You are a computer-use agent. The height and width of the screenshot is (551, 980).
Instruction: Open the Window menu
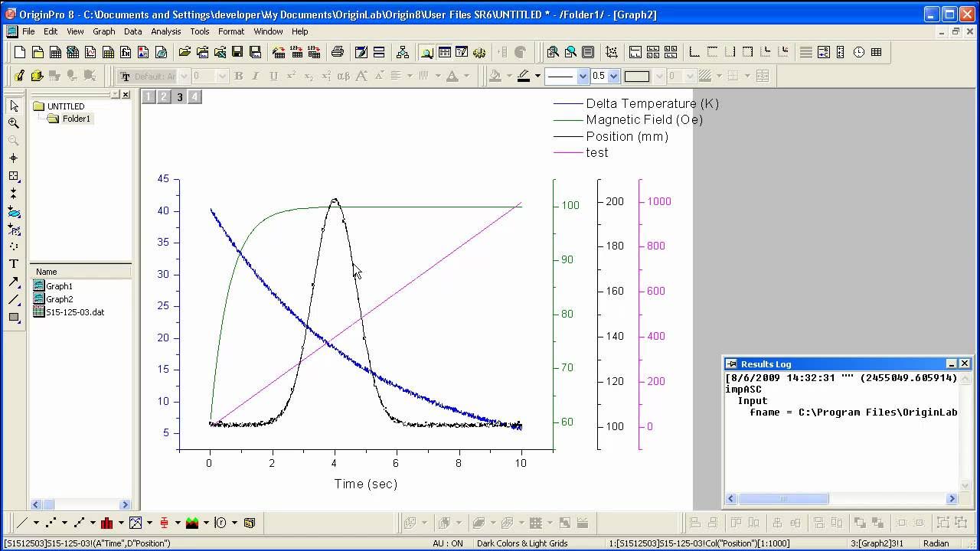click(x=268, y=31)
